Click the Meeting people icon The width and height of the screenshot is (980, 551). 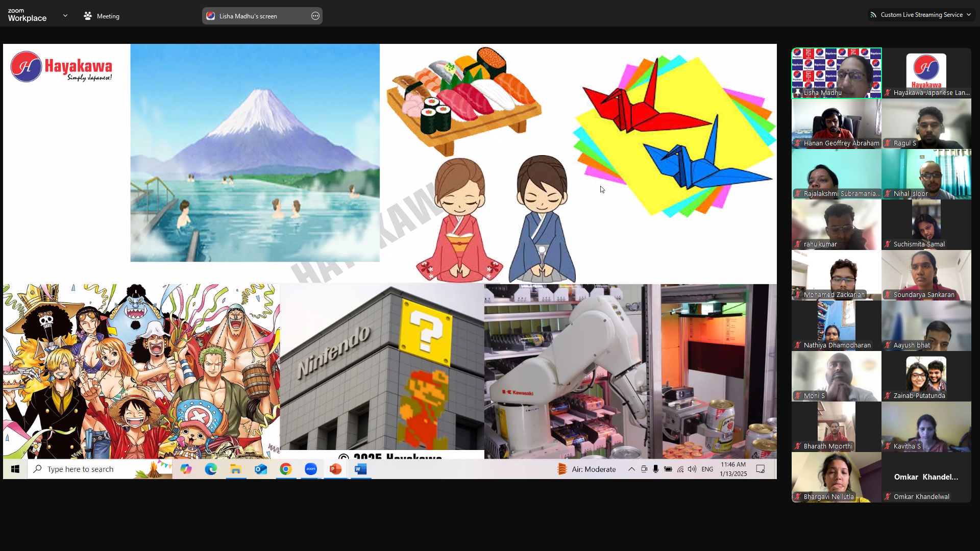[x=88, y=16]
